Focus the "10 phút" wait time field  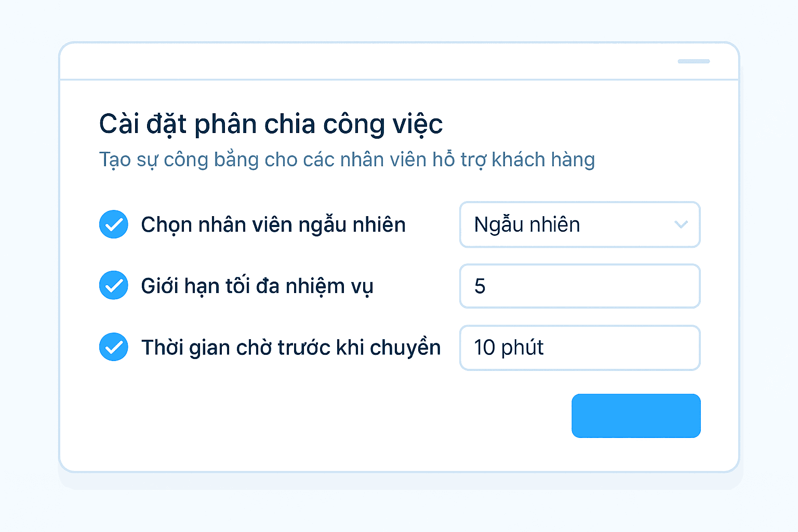tap(579, 348)
